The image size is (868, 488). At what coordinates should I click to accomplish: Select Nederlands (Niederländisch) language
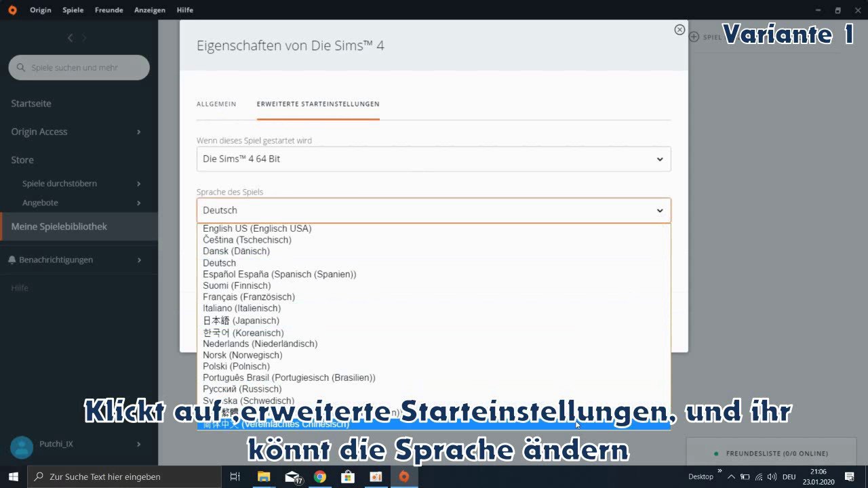tap(433, 344)
